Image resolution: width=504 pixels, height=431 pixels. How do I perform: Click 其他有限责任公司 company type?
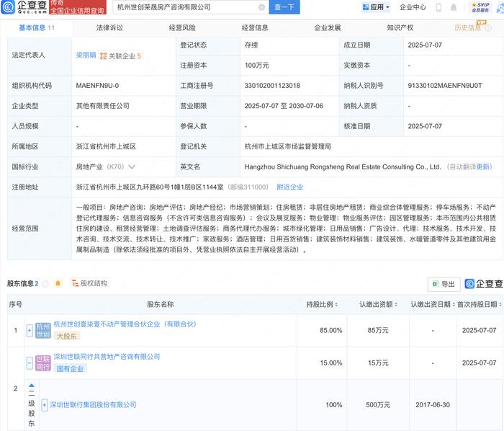click(102, 106)
